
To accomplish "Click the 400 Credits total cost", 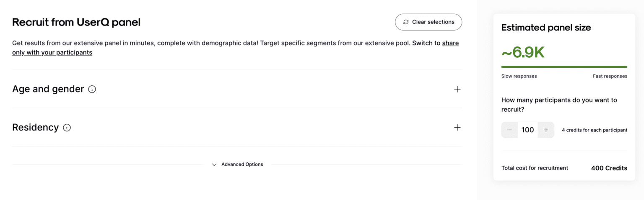I will pyautogui.click(x=609, y=168).
